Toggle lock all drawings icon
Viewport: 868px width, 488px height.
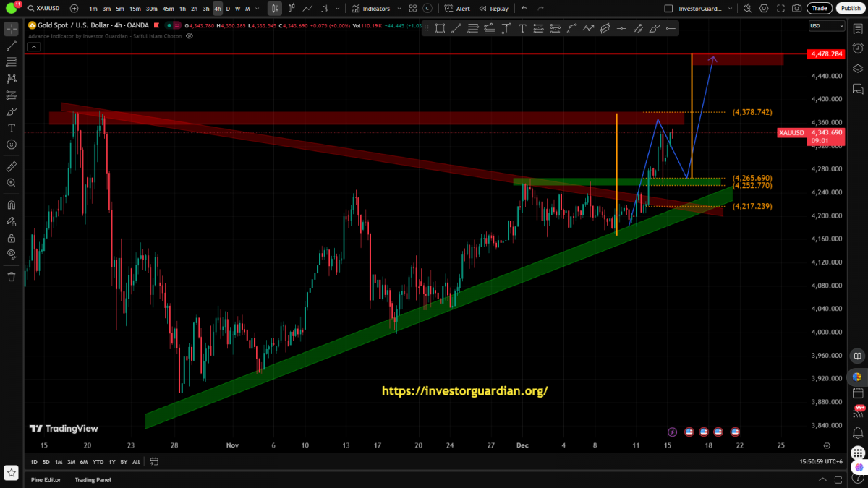11,238
